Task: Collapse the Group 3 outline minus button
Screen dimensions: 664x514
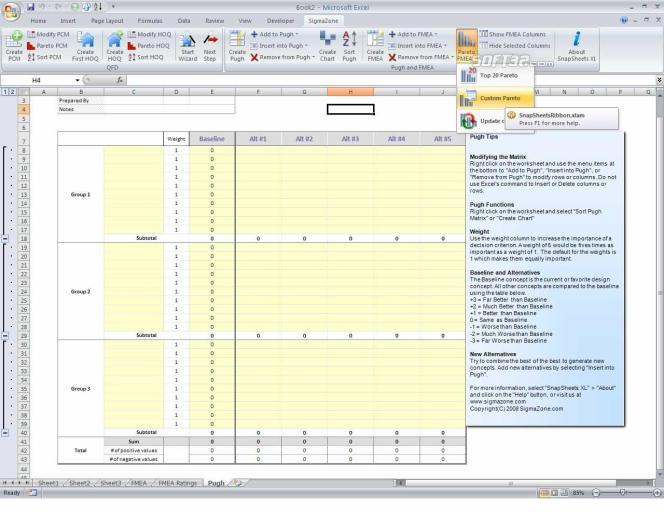Action: pos(5,433)
